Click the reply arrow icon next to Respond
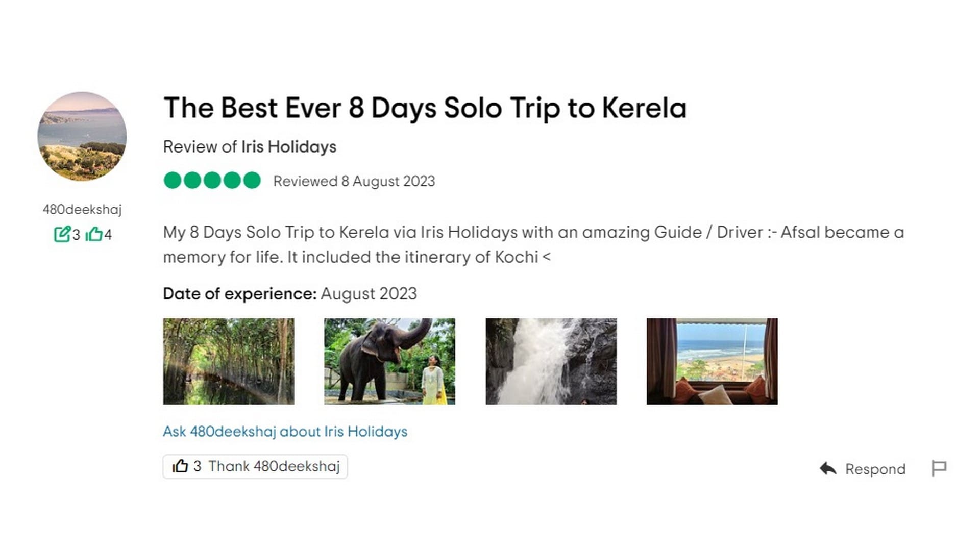Image resolution: width=980 pixels, height=551 pixels. point(827,469)
